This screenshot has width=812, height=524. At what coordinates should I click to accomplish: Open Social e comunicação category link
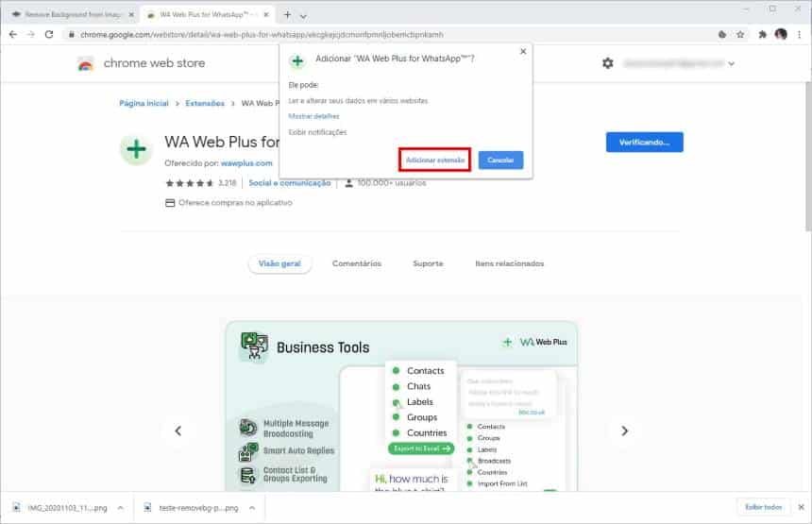click(x=290, y=183)
